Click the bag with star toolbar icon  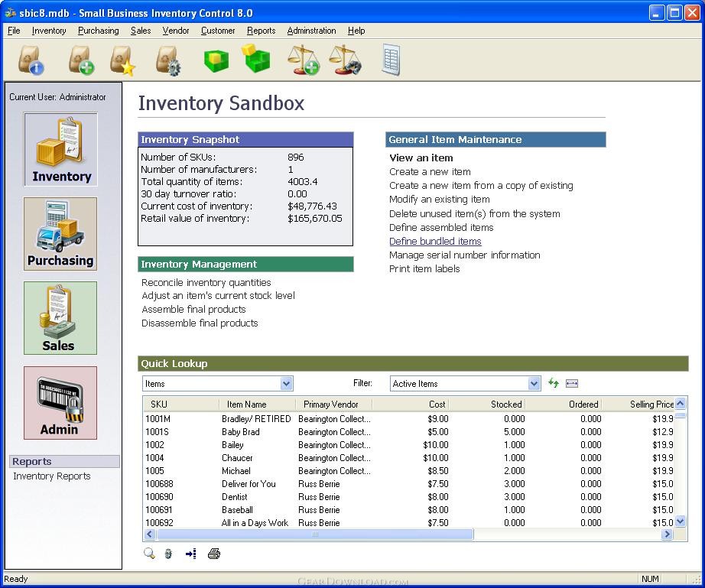pos(122,60)
